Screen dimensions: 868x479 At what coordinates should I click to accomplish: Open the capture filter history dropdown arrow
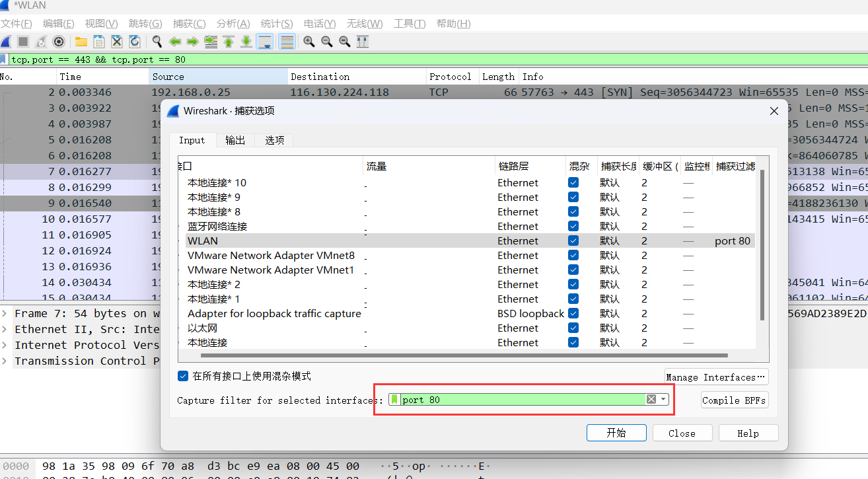pos(663,399)
